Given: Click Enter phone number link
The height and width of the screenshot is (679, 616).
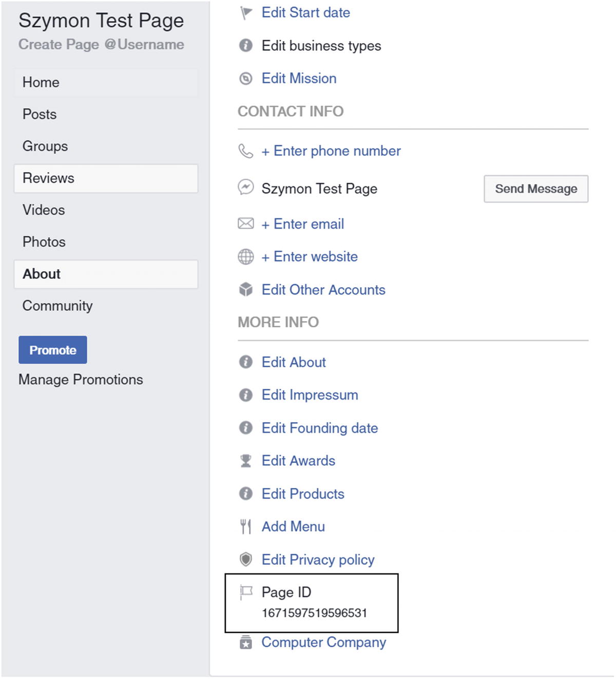Looking at the screenshot, I should (x=331, y=151).
